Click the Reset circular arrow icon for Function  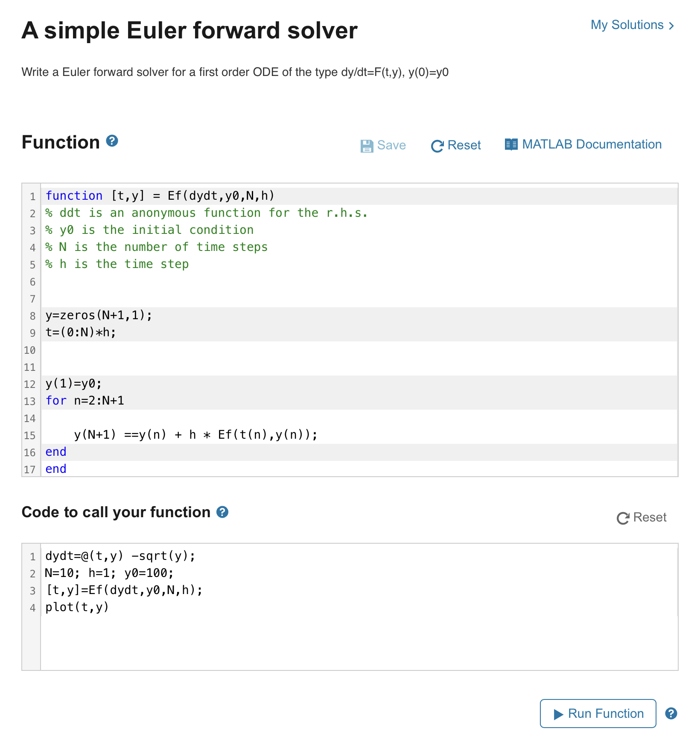pos(437,146)
